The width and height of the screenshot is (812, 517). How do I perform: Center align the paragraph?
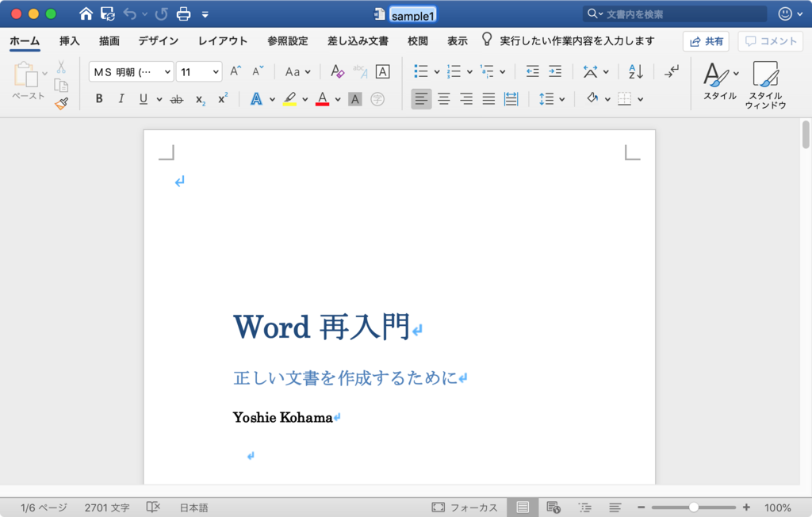click(444, 99)
